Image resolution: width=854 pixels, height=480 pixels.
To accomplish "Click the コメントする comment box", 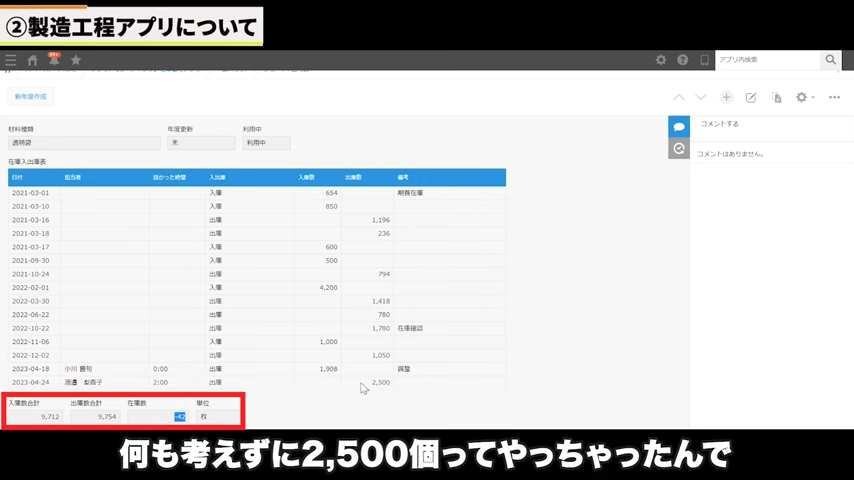I will [x=772, y=124].
